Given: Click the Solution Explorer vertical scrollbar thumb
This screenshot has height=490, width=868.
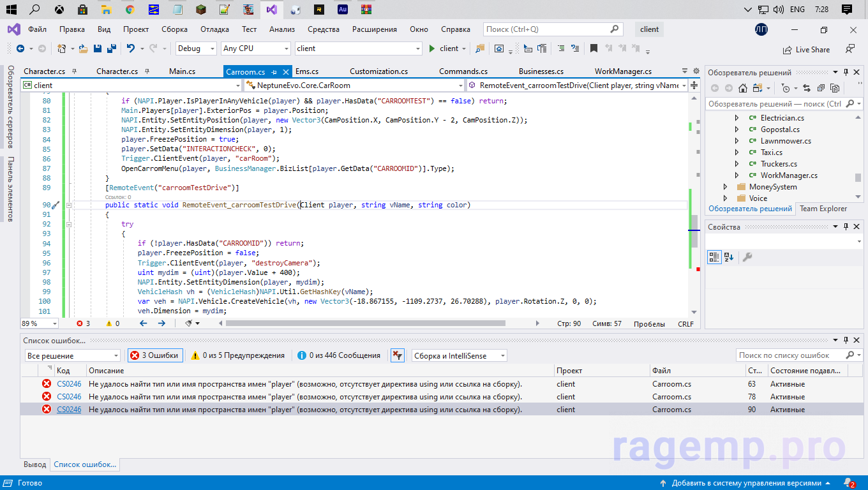Looking at the screenshot, I should [x=858, y=178].
